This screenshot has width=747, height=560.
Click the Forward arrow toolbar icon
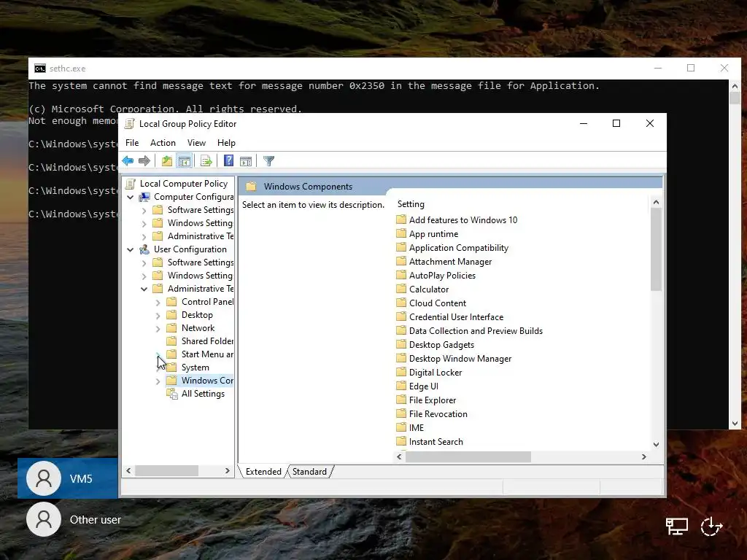tap(144, 161)
